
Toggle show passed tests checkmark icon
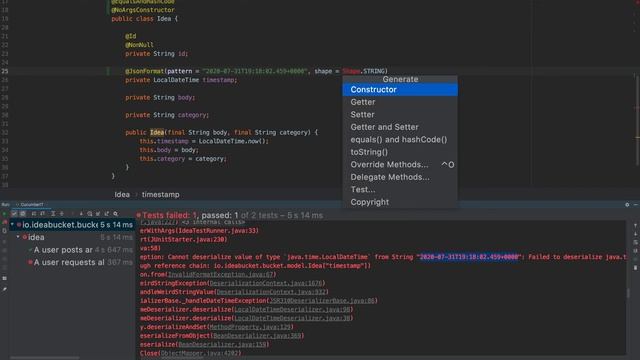14,213
